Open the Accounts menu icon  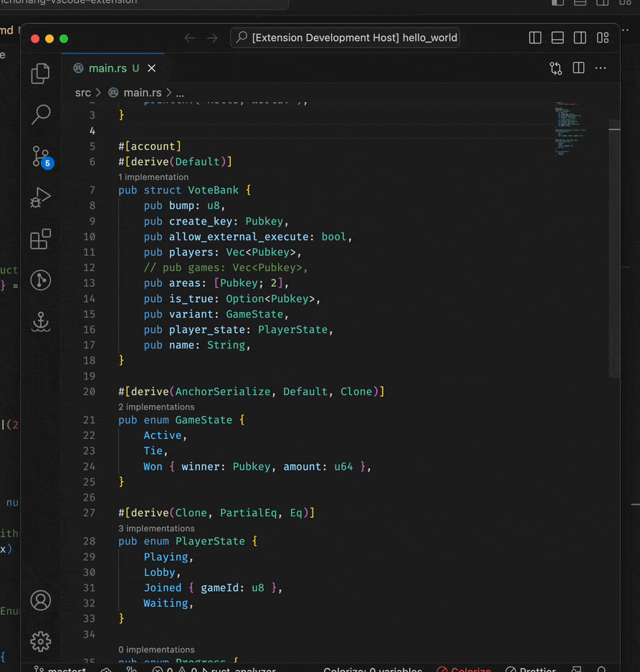41,600
